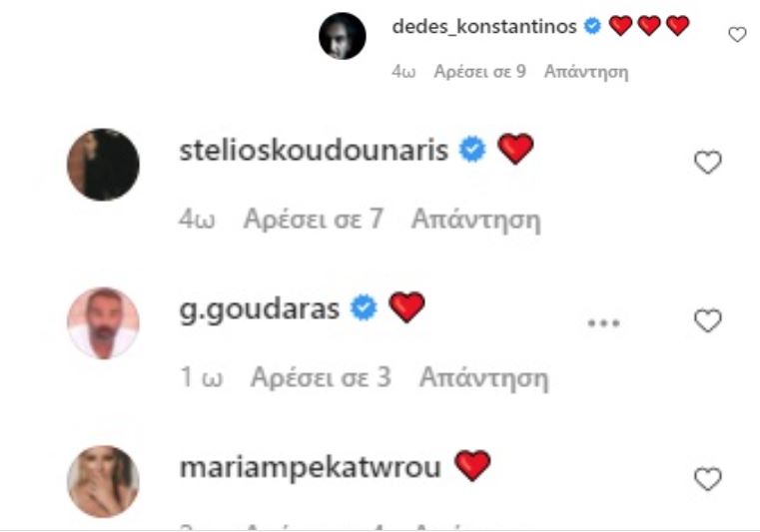760x532 pixels.
Task: View likes 'Αρέσει σε 7' on stelioskoudounaris comment
Action: 314,219
